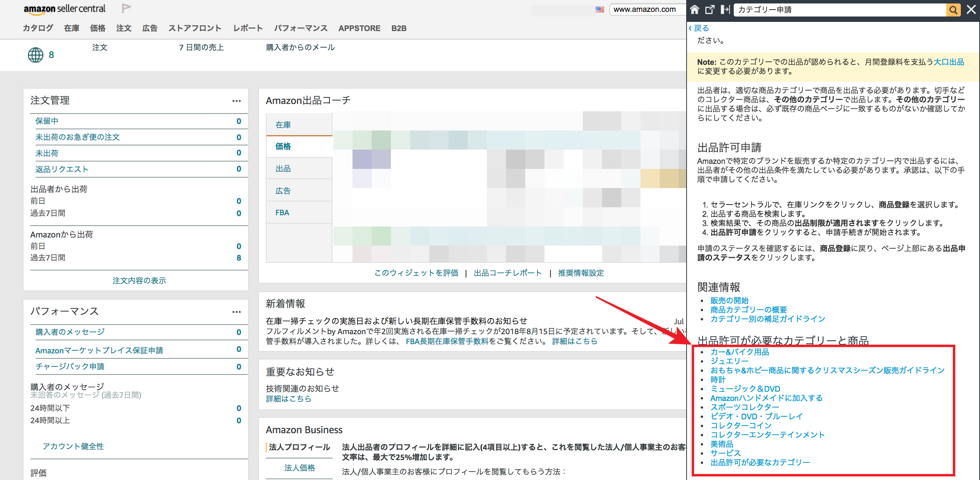Open the 価格 menu in top navigation
Screen dimensions: 980x480
98,28
